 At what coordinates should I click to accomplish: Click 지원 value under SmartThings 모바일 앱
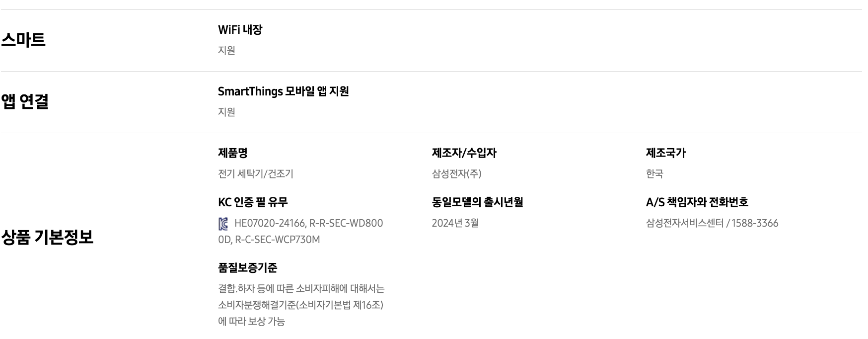226,112
